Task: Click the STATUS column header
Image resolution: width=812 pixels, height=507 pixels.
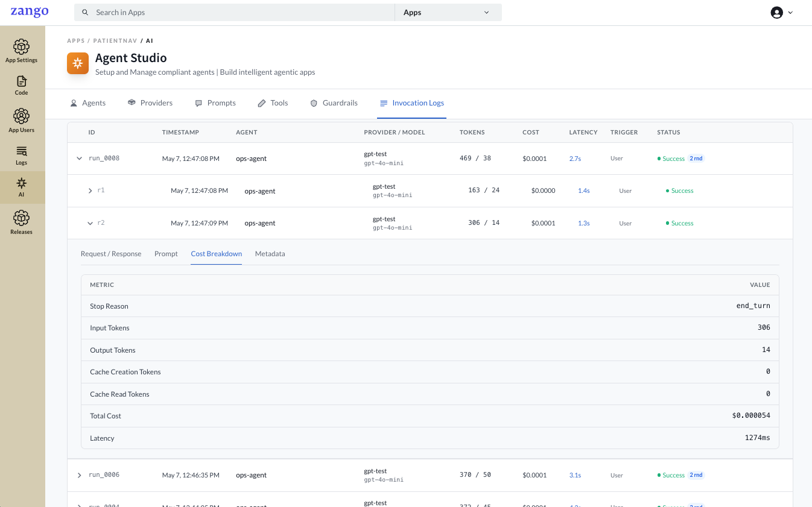Action: click(668, 133)
